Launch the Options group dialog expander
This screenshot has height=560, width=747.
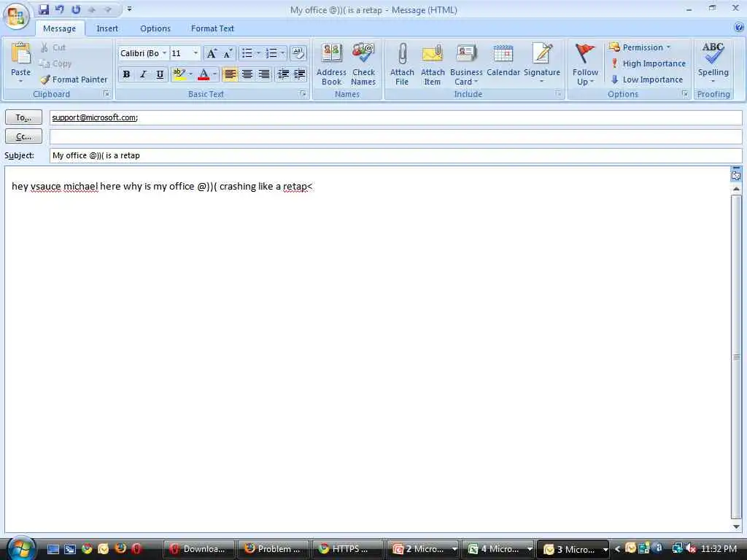[x=684, y=94]
